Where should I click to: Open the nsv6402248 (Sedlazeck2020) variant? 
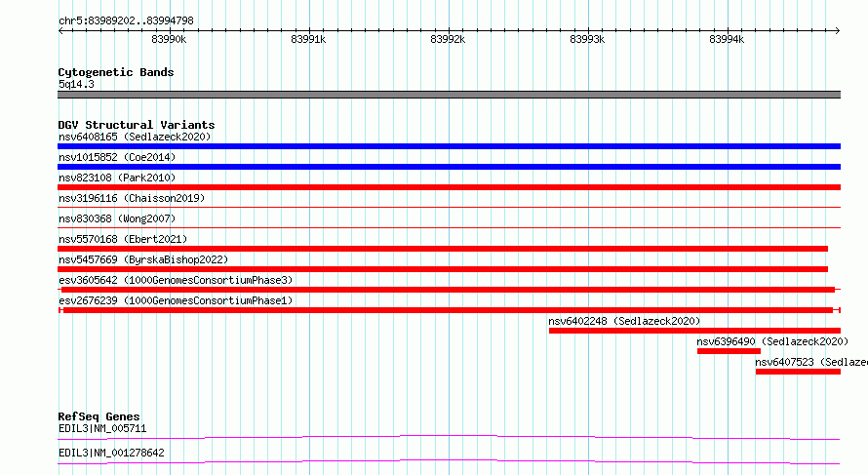point(624,321)
